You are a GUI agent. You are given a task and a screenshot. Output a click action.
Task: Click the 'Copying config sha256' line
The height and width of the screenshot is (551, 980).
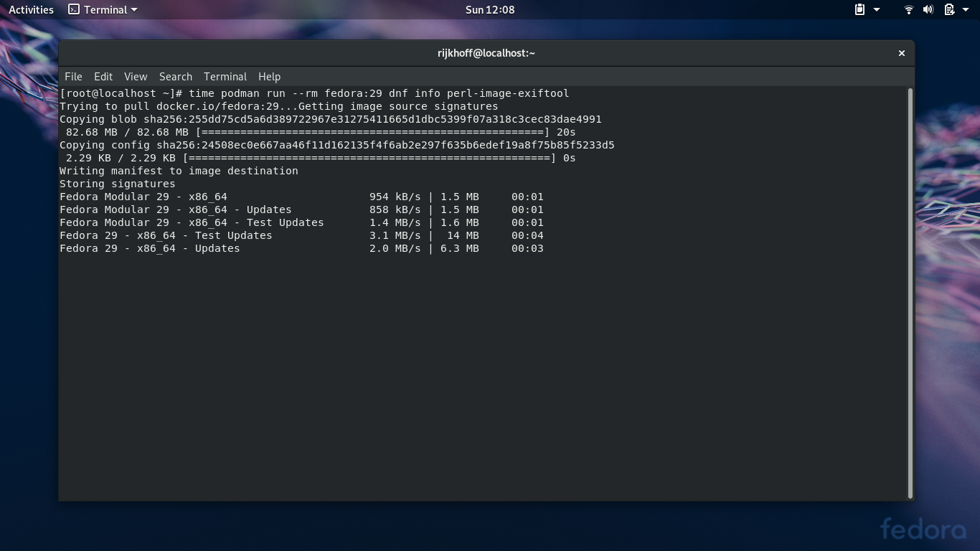pos(337,145)
